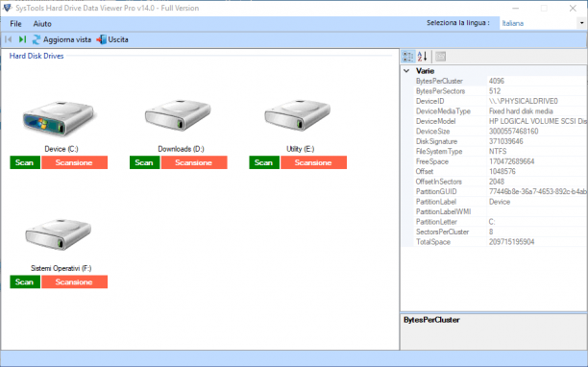Click the value HP LOGICAL VOLUME SCSI

(x=537, y=121)
